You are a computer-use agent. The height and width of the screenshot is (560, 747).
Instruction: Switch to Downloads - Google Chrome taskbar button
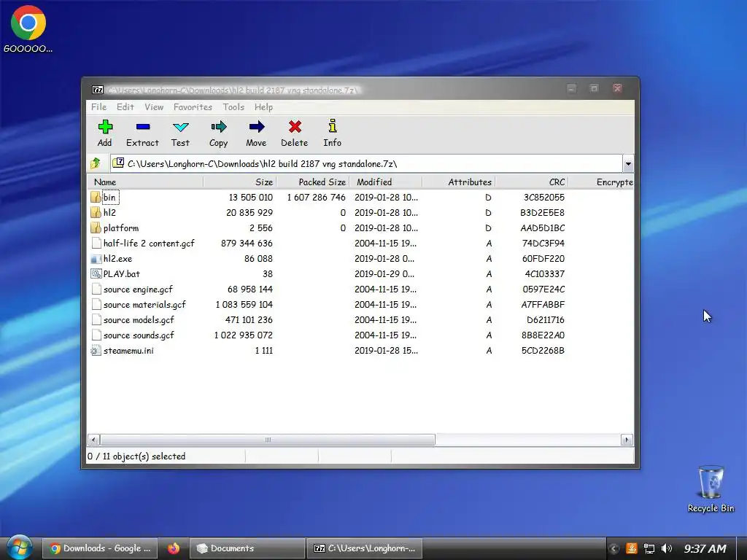[99, 548]
